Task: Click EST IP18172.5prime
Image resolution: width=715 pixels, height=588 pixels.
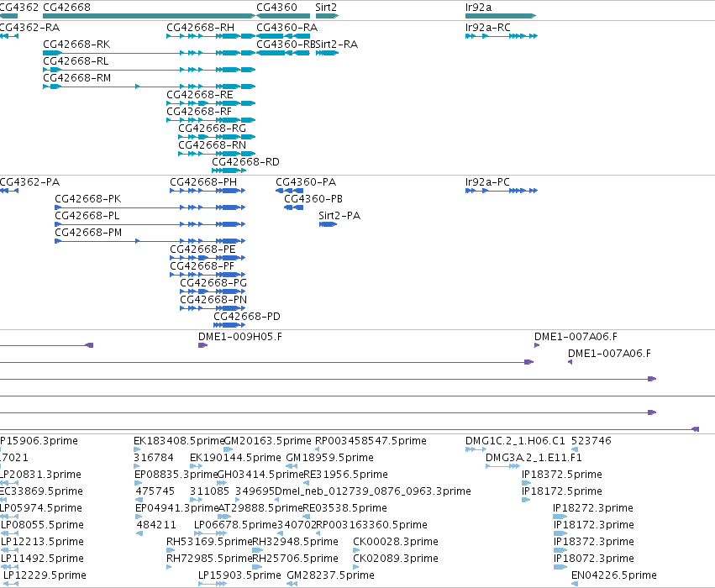Action: click(x=562, y=491)
